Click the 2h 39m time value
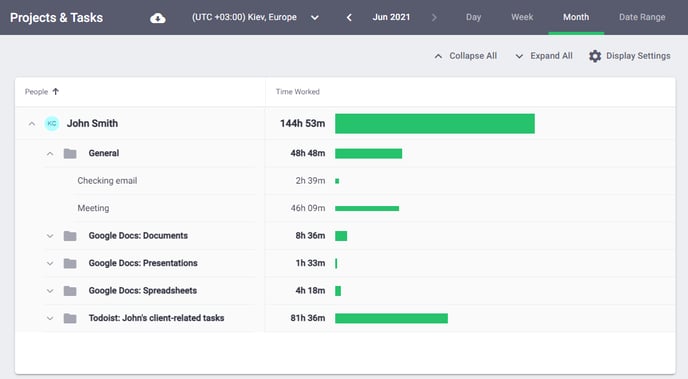688x379 pixels. (x=310, y=181)
